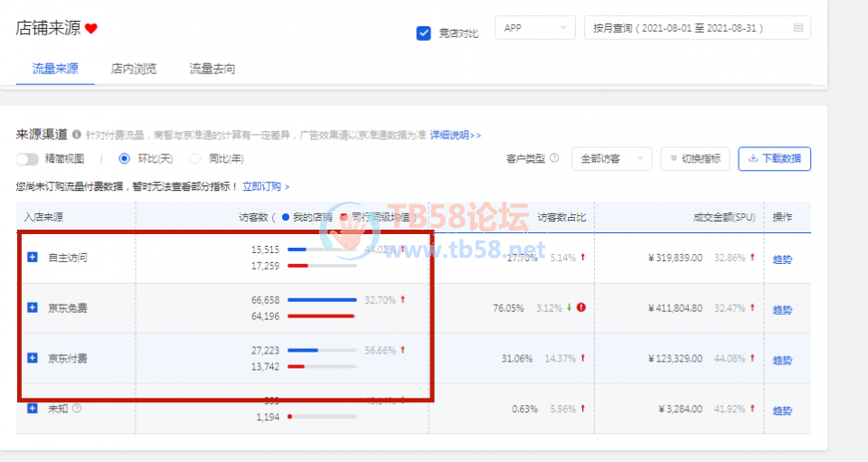Open the 详细说明>> link
This screenshot has height=462, width=868.
click(x=456, y=135)
